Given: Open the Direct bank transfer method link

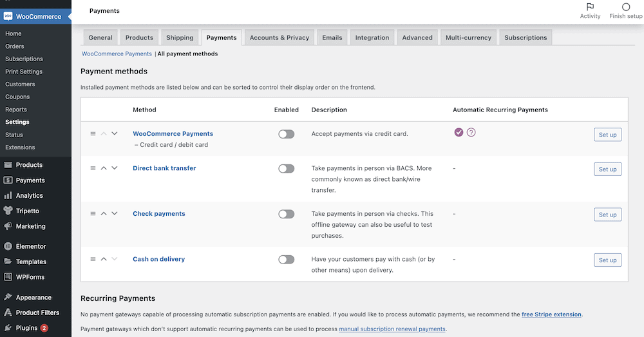Looking at the screenshot, I should [x=164, y=168].
